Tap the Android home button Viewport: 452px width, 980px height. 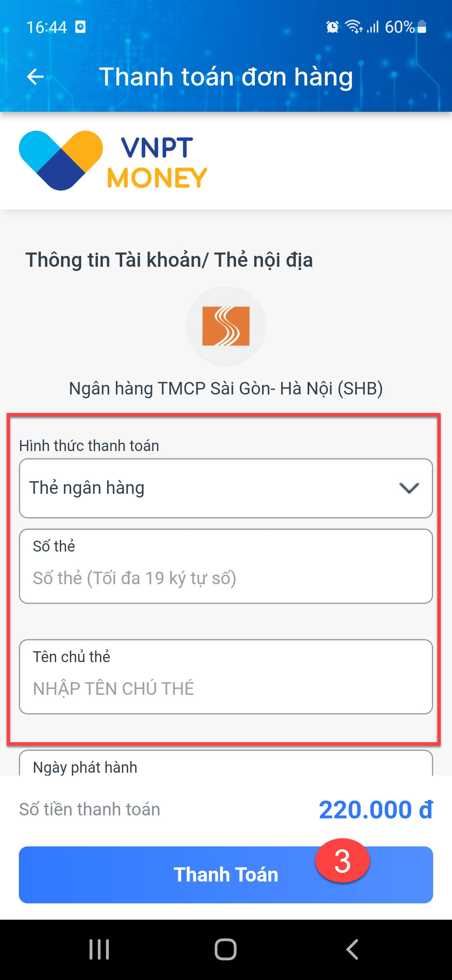pos(226,949)
